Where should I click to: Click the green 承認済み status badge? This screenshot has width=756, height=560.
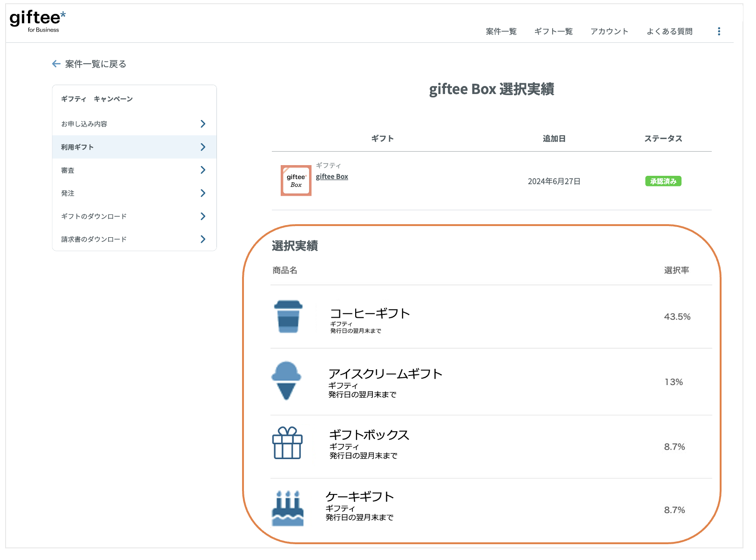click(x=663, y=181)
